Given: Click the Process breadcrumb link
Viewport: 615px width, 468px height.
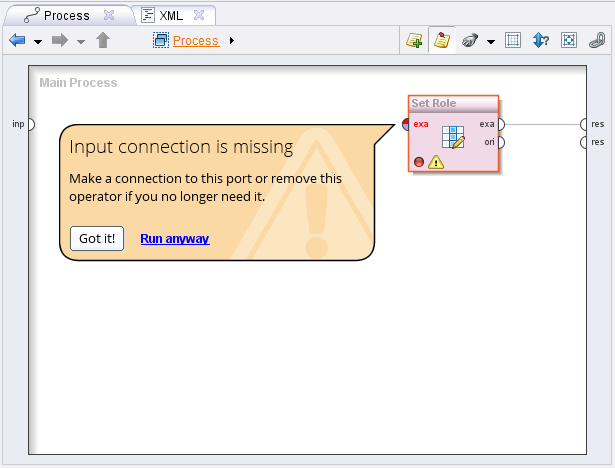Looking at the screenshot, I should [x=195, y=41].
